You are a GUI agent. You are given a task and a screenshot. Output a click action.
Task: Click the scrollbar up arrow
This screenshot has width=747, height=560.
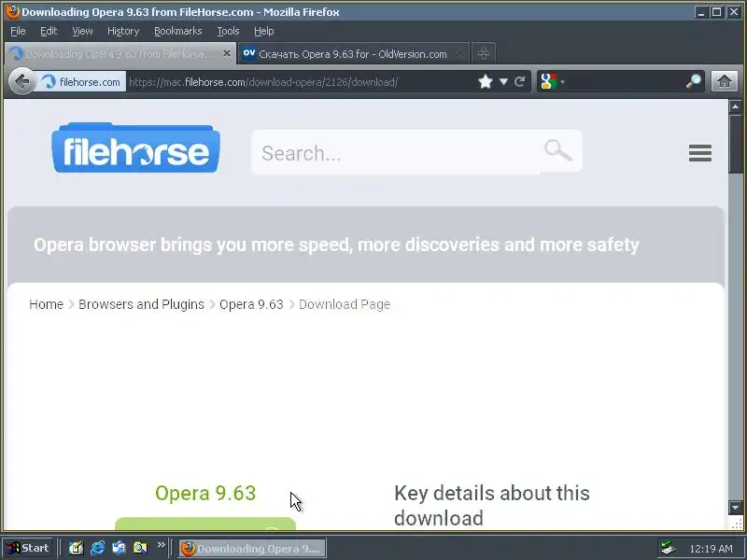tap(735, 106)
